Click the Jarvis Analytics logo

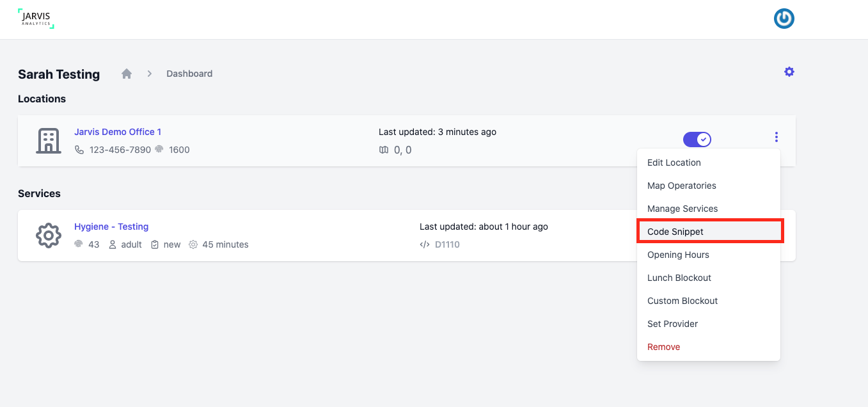tap(36, 19)
